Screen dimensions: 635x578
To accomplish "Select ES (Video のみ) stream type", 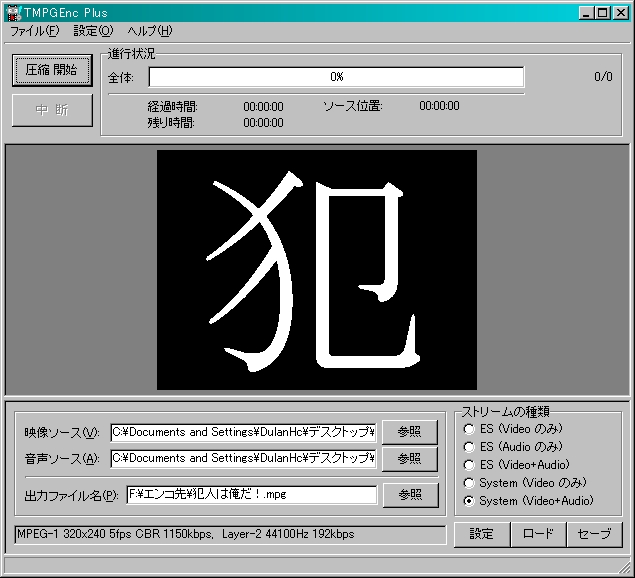I will click(x=513, y=429).
